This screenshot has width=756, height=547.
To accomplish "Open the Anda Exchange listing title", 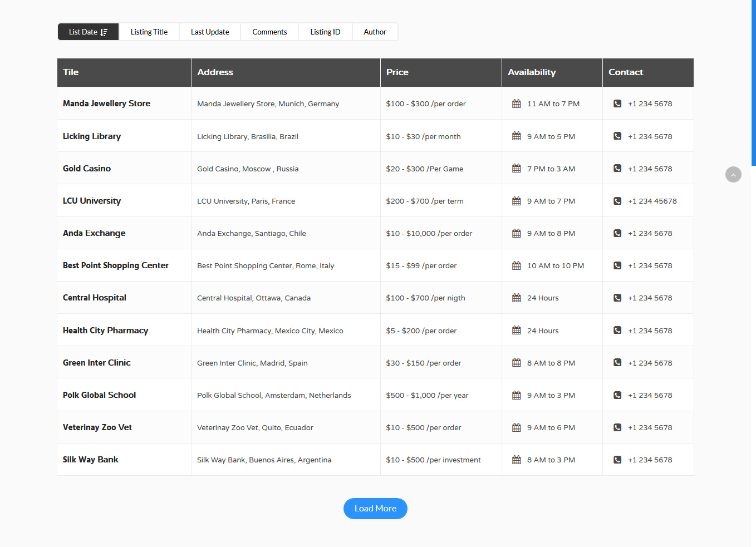I will (x=94, y=233).
